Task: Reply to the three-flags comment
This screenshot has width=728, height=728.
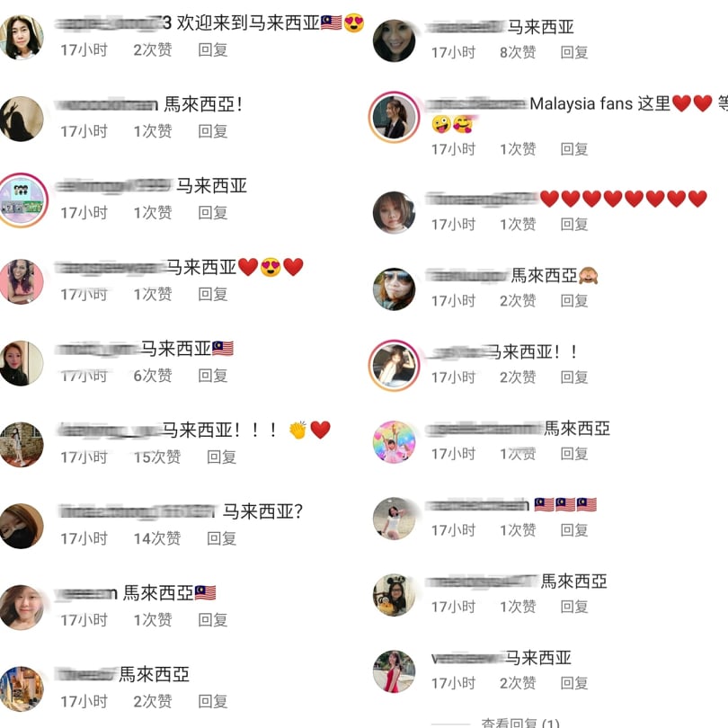Action: click(574, 529)
